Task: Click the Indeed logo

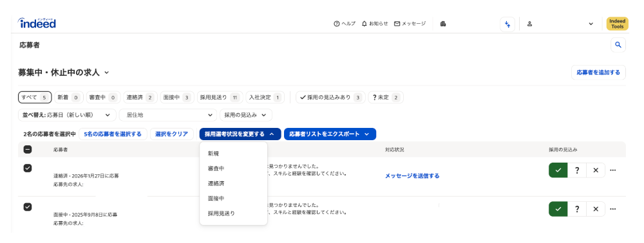Action: 37,23
